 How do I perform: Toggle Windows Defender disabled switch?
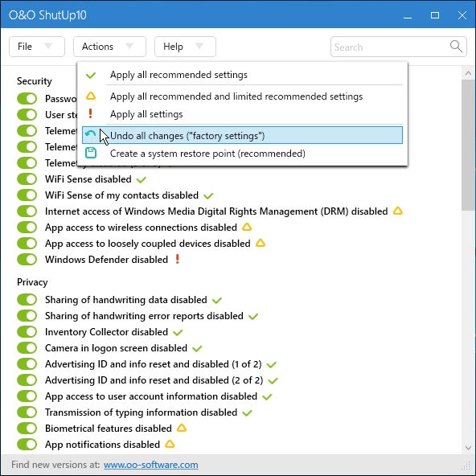[x=27, y=260]
